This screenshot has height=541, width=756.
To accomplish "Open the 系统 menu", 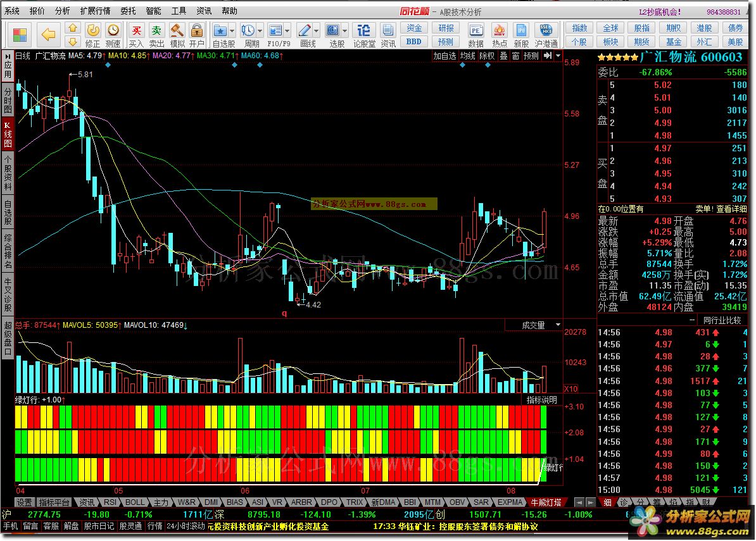I will [x=12, y=11].
